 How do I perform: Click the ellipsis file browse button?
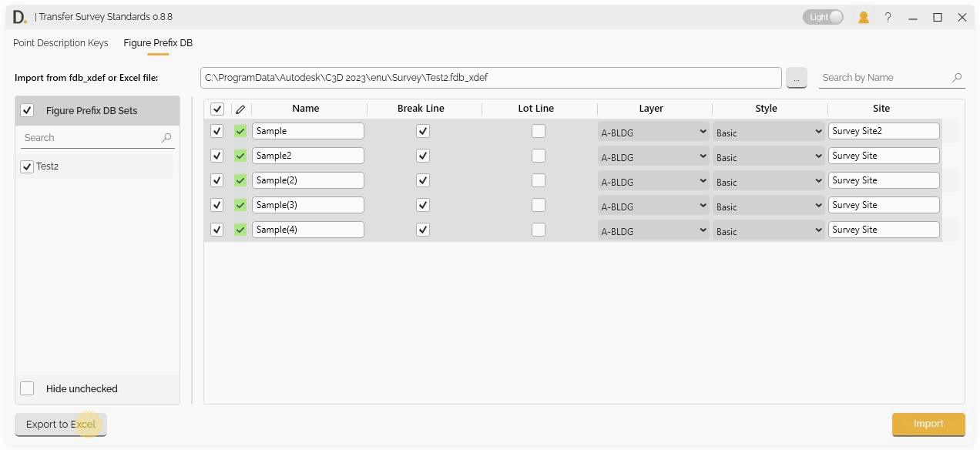pos(797,77)
